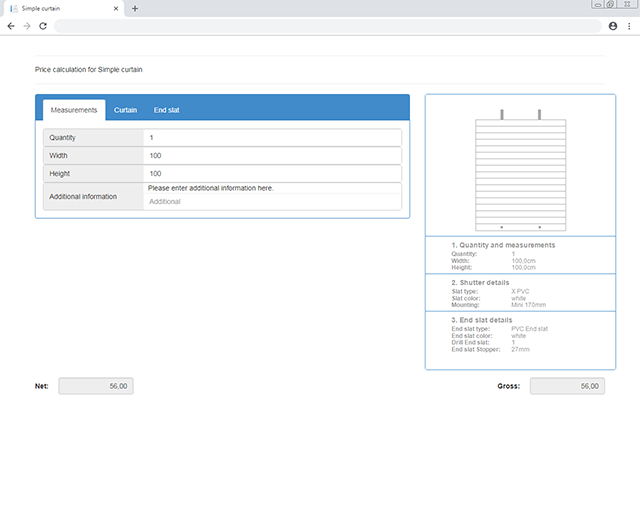This screenshot has width=640, height=512.
Task: Click the Net price field
Action: coord(96,386)
